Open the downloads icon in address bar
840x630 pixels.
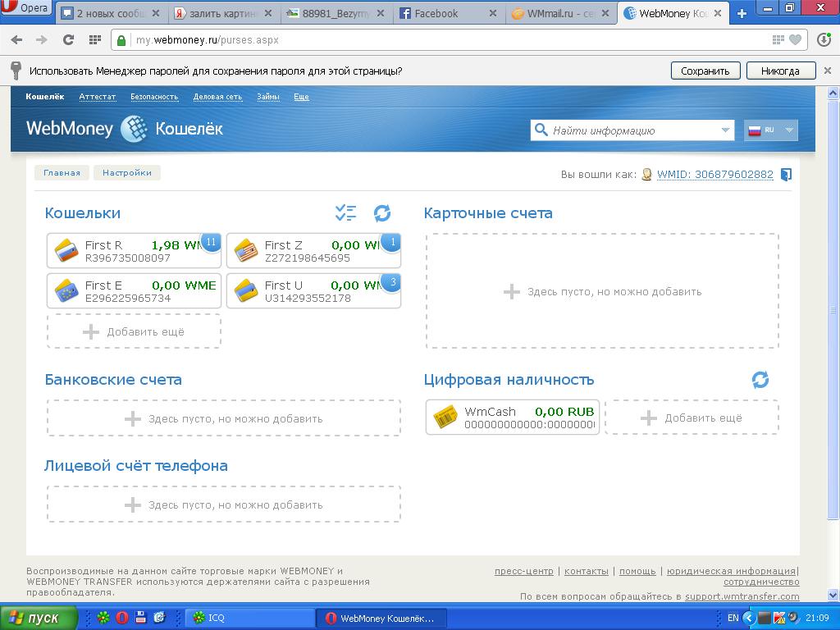(x=824, y=39)
